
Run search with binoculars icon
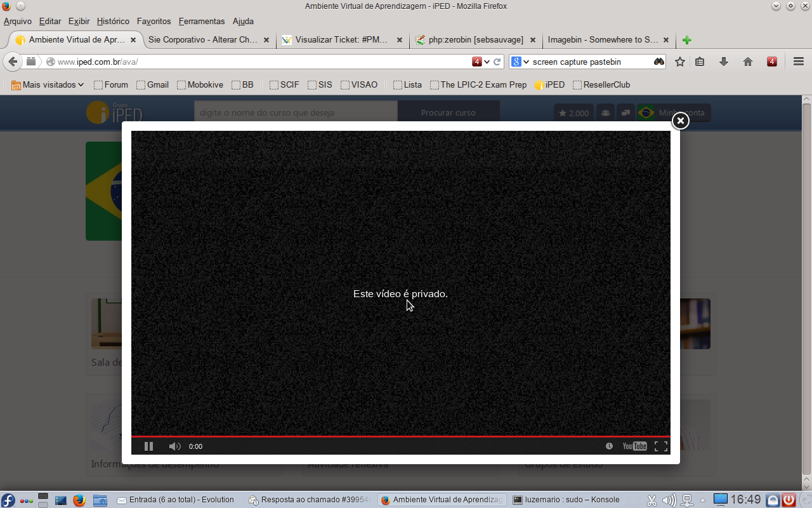(659, 62)
